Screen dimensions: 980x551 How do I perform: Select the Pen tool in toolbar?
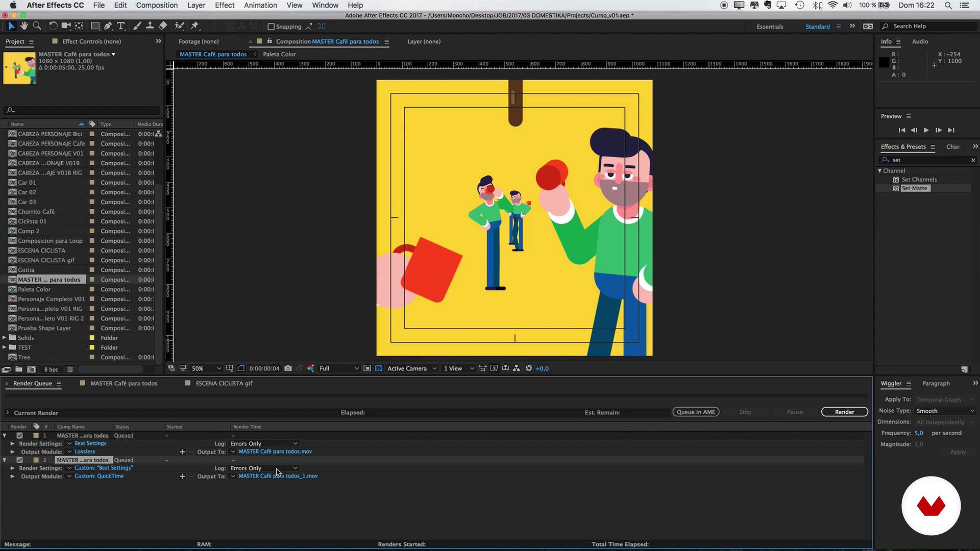pyautogui.click(x=108, y=26)
